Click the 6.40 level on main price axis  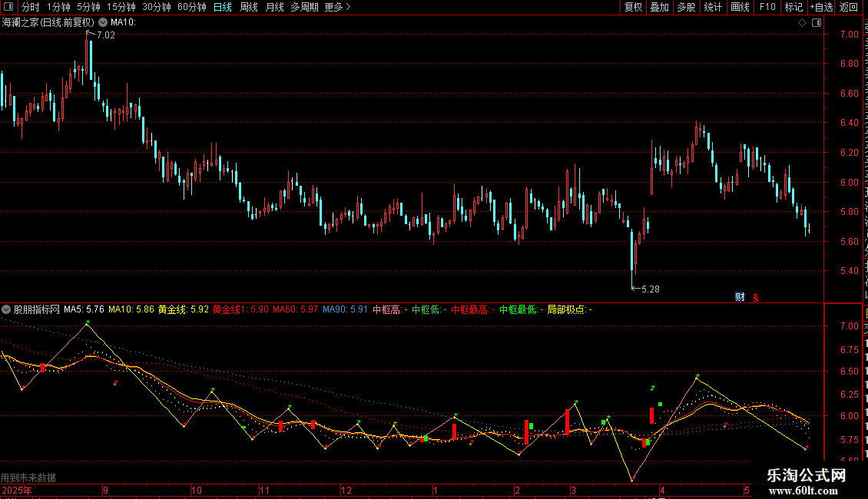point(849,123)
